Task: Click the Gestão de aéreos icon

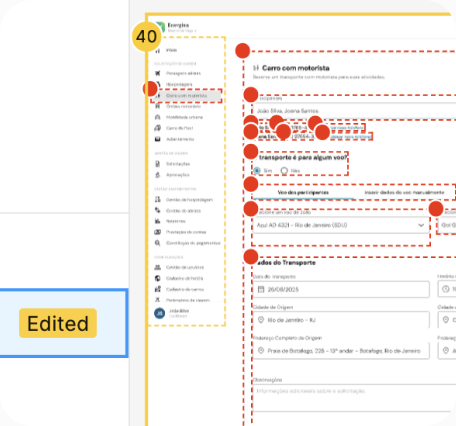Action: (x=158, y=210)
